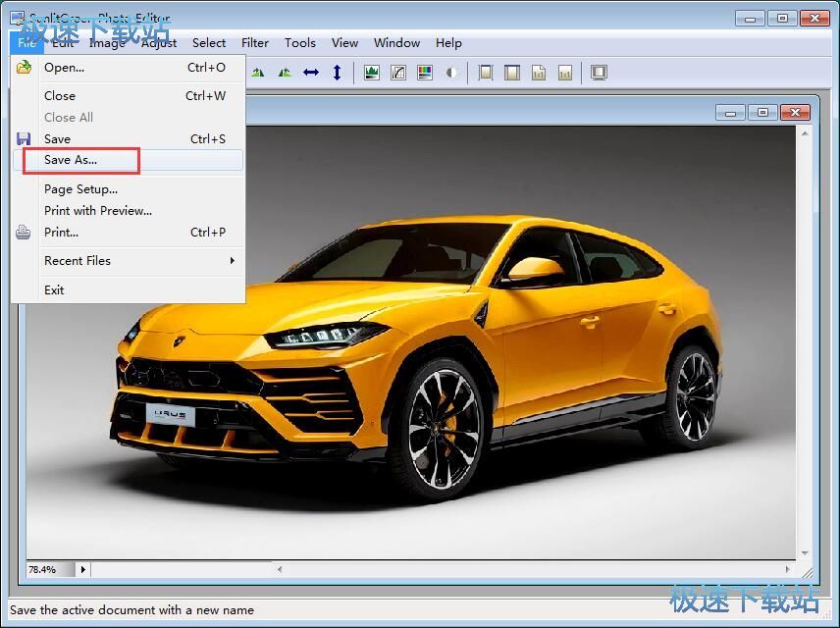Image resolution: width=840 pixels, height=628 pixels.
Task: Click fit-height zoom icon with side brackets
Action: point(486,73)
